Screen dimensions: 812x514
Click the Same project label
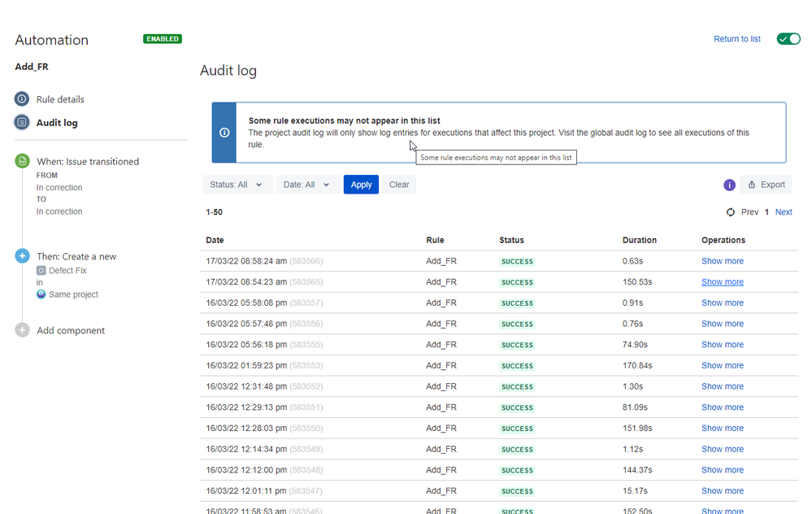tap(73, 294)
